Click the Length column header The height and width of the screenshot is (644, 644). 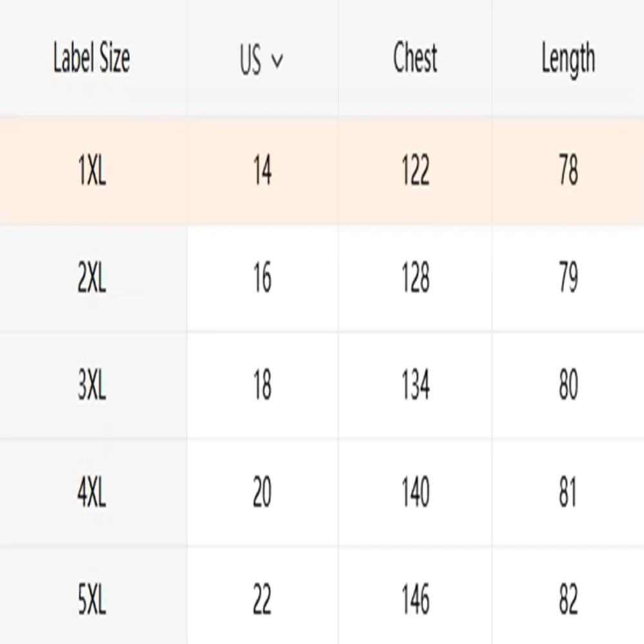point(568,60)
